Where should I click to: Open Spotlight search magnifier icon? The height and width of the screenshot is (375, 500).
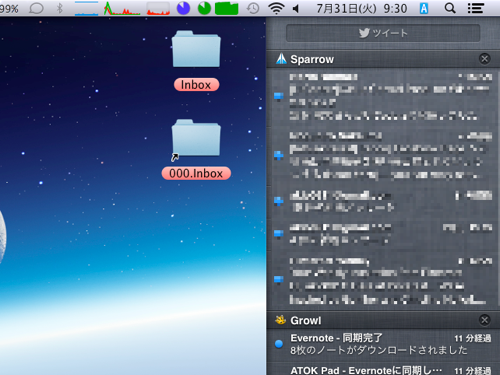(x=450, y=8)
